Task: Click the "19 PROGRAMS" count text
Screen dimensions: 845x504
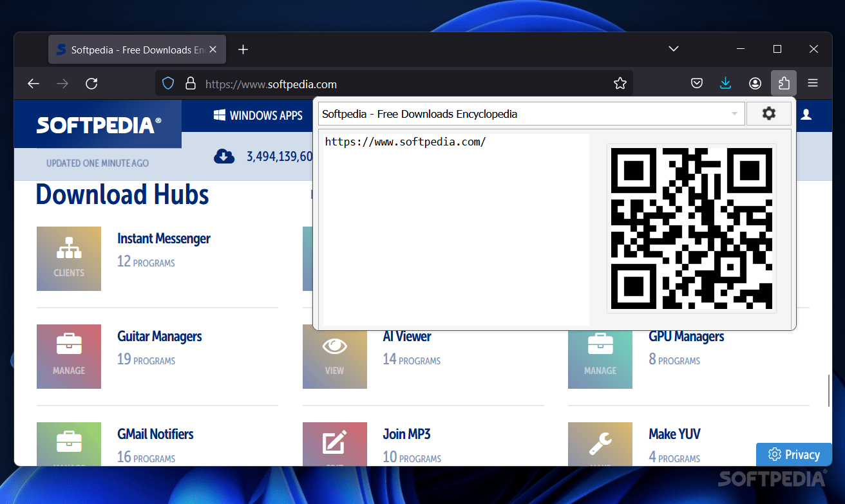Action: coord(146,360)
